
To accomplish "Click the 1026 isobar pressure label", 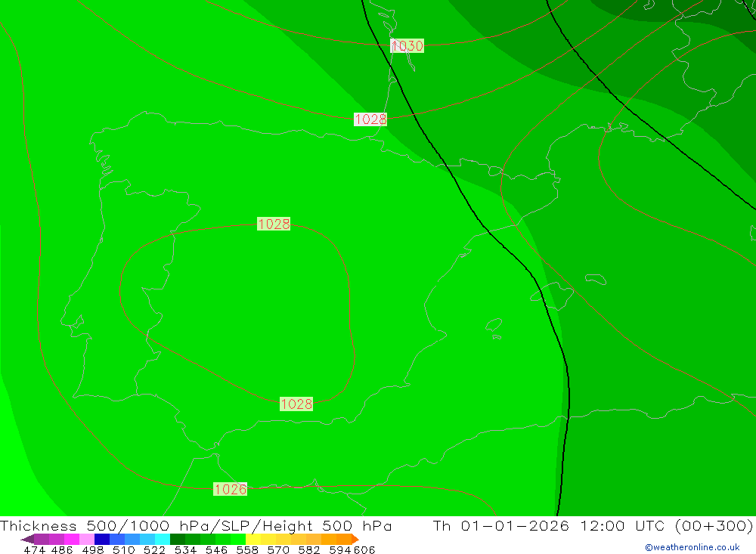I will (x=230, y=490).
